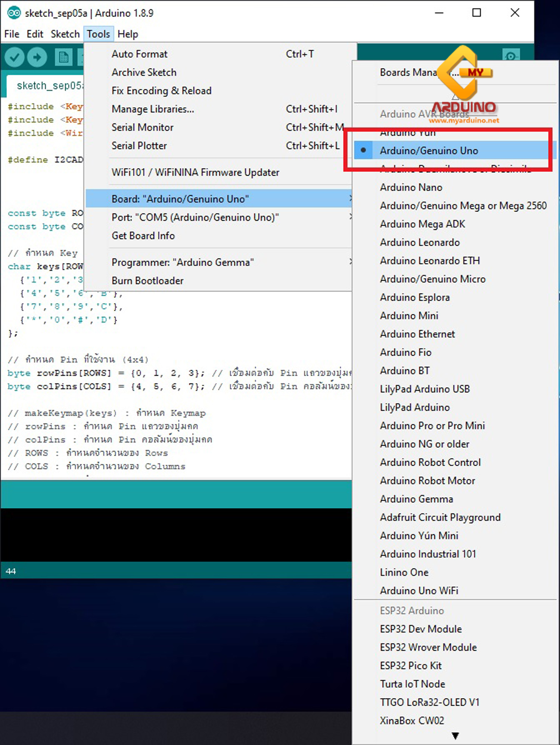
Task: Click the down arrow at board list bottom
Action: pos(455,736)
